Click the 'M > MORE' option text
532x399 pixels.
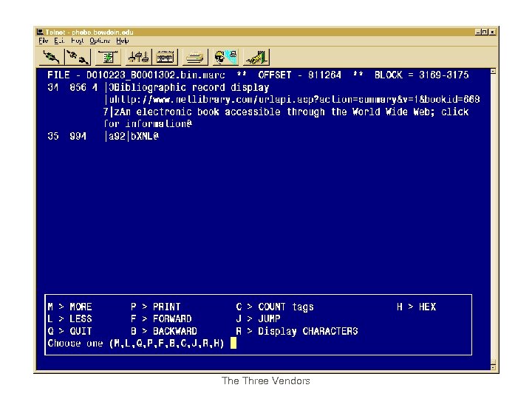[x=70, y=307]
